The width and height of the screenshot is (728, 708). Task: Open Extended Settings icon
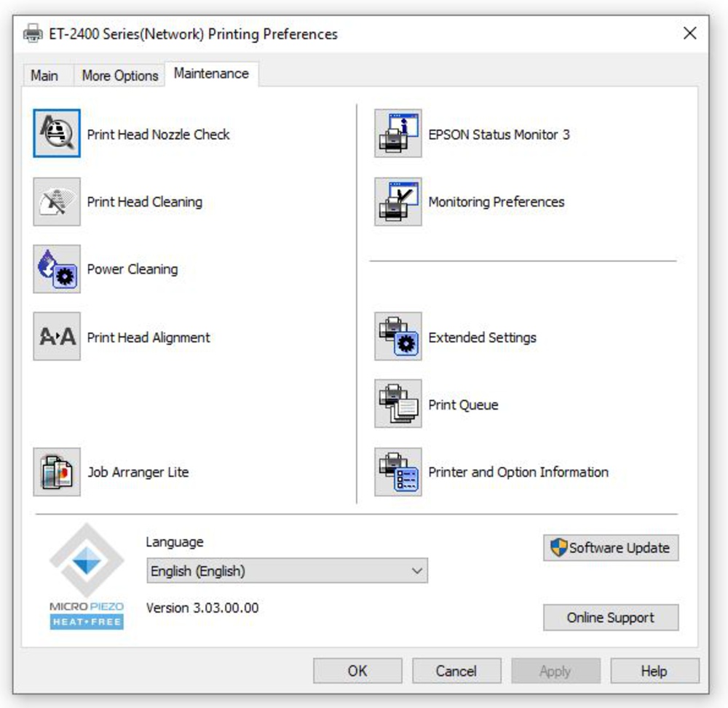[x=398, y=337]
